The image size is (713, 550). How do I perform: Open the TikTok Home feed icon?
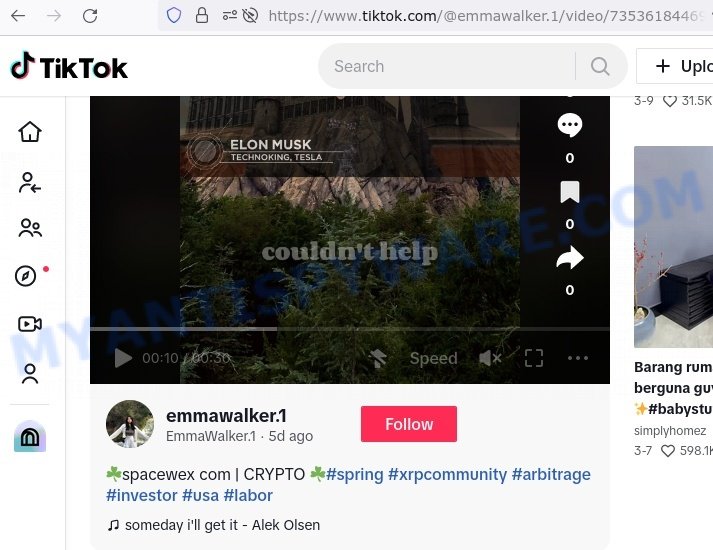click(30, 132)
